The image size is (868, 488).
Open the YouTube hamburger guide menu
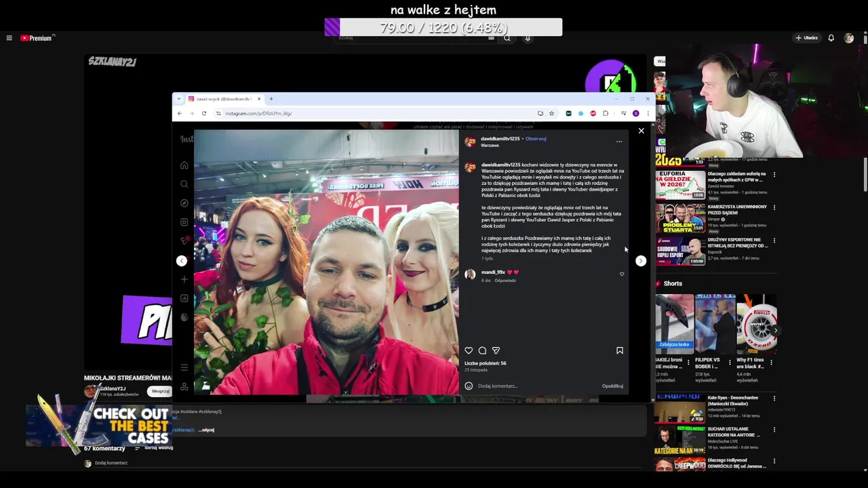pyautogui.click(x=9, y=38)
